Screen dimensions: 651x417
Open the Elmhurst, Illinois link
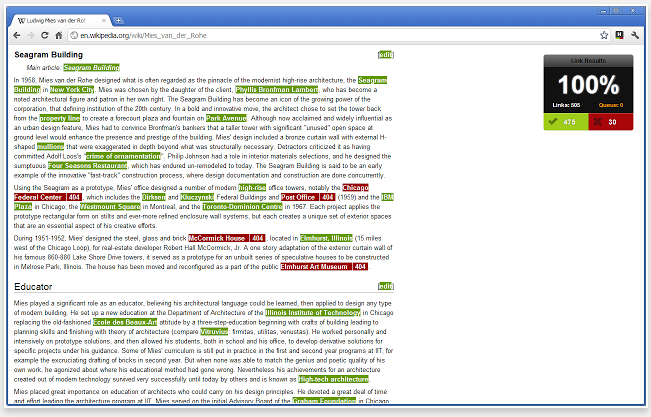[x=326, y=238]
